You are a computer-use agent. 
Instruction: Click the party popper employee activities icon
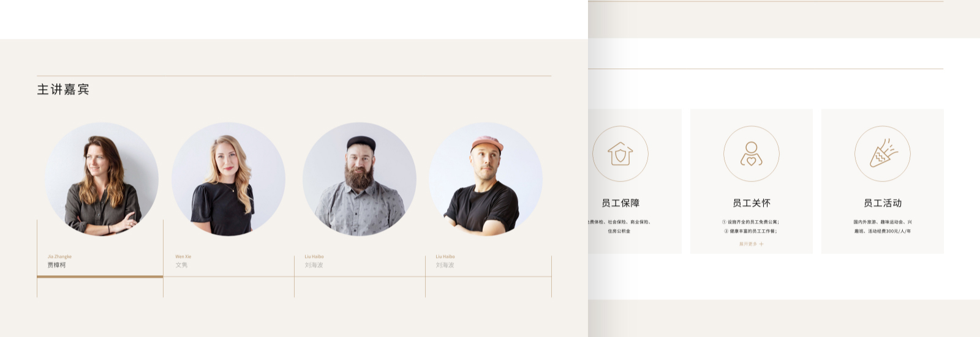(x=883, y=154)
